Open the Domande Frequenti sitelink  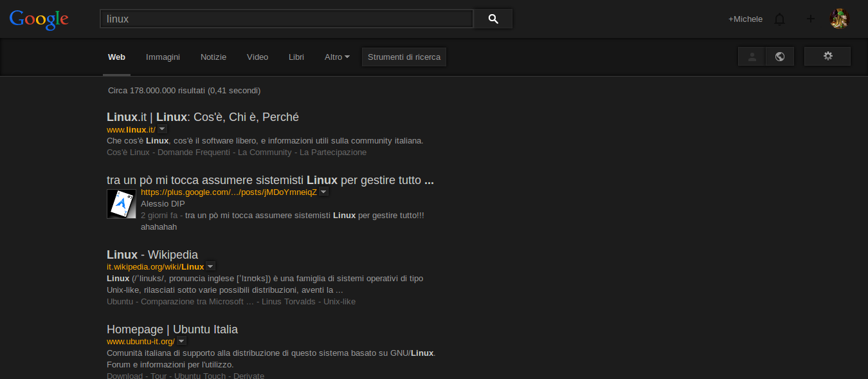[x=194, y=153]
